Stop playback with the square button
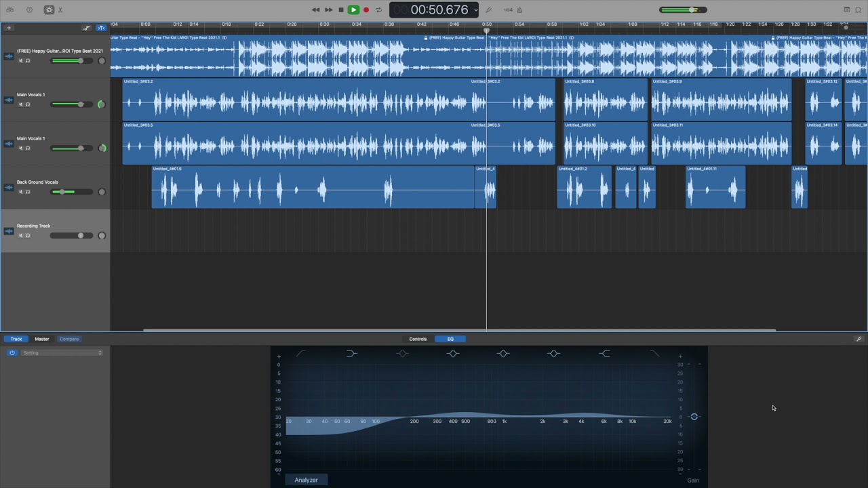Screen dimensions: 868x488 340,9
